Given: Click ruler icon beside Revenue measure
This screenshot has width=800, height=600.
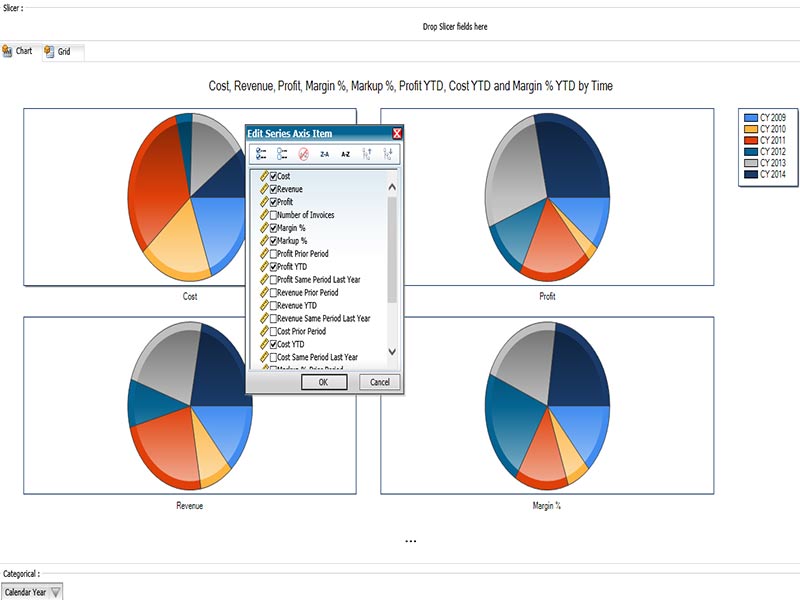Looking at the screenshot, I should coord(264,189).
